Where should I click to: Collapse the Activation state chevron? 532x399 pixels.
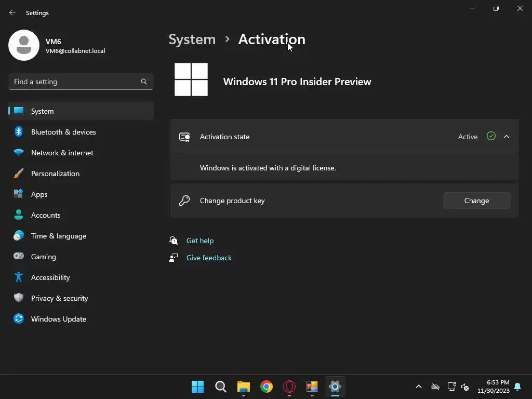[507, 137]
